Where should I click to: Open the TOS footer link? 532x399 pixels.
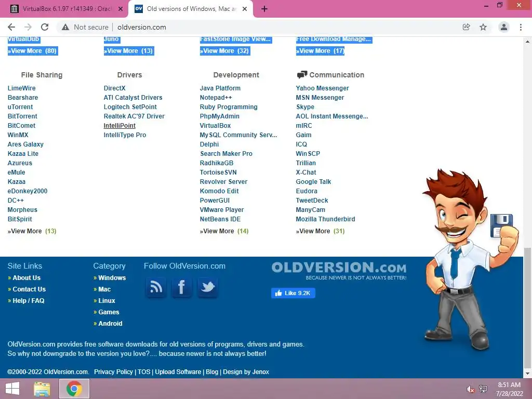144,372
